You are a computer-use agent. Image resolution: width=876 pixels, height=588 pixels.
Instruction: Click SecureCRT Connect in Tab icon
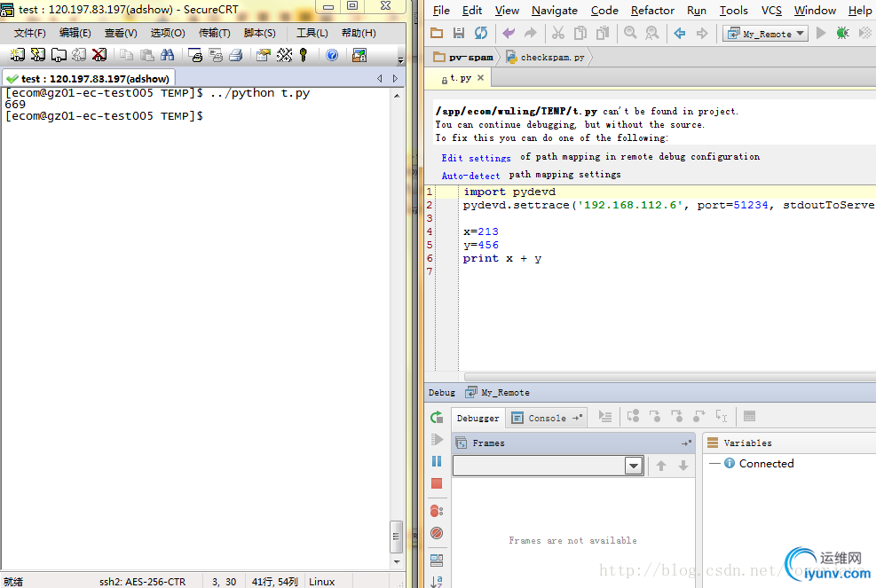click(x=59, y=55)
